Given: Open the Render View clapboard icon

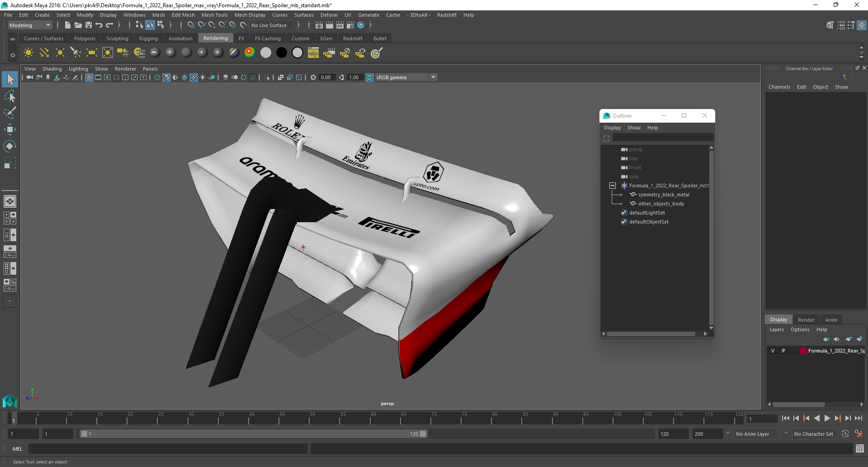Looking at the screenshot, I should (319, 25).
